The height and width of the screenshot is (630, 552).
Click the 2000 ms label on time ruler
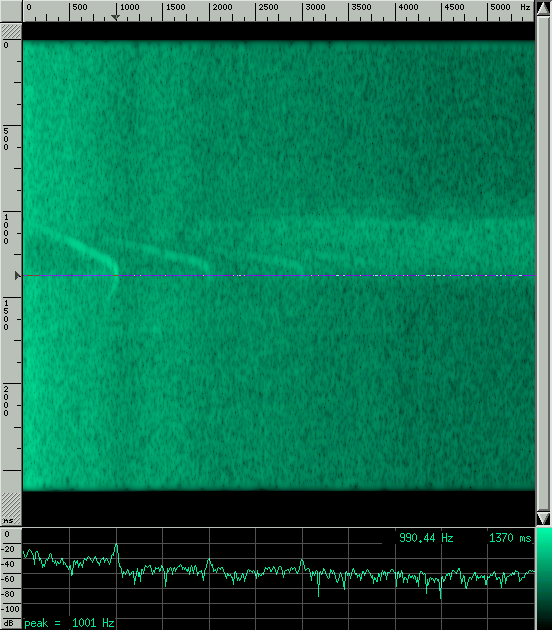coord(6,401)
